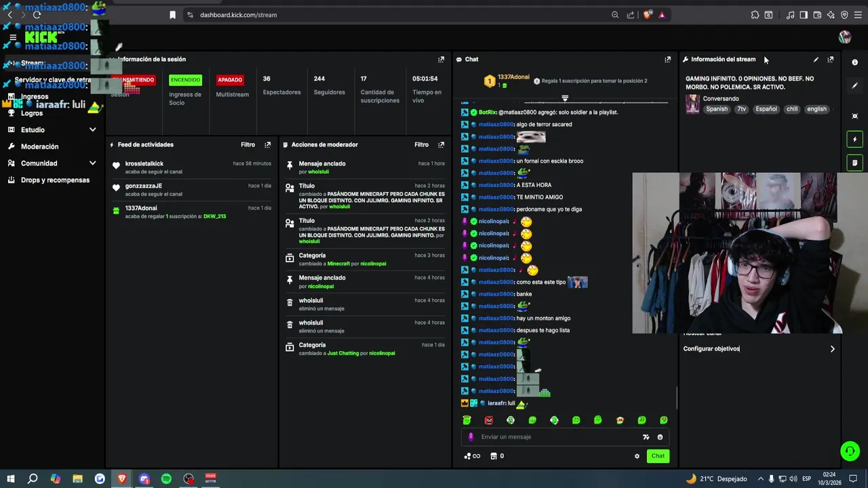The height and width of the screenshot is (488, 868).
Task: Open the browser hamburger menu
Action: point(858,15)
